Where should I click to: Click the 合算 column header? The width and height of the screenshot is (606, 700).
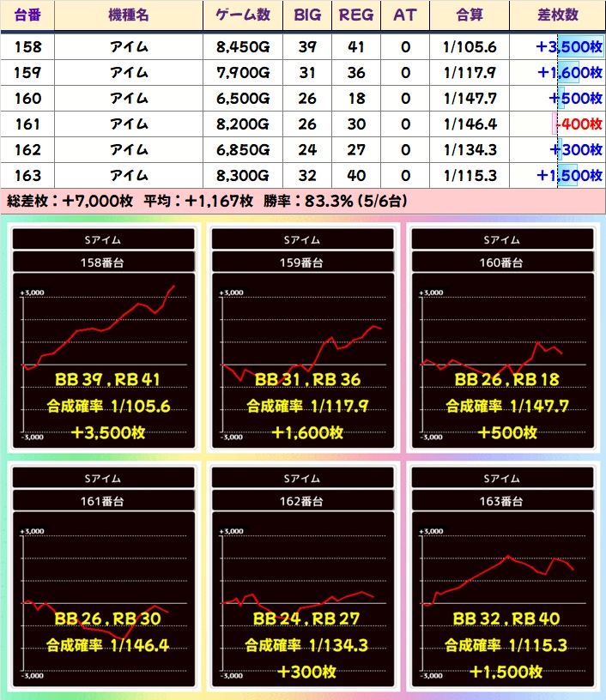pyautogui.click(x=471, y=15)
